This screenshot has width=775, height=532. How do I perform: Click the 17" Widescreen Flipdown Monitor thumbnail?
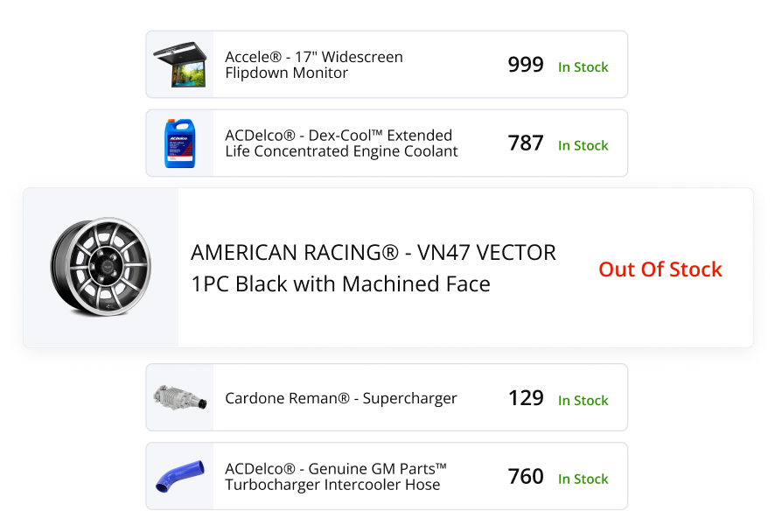(x=179, y=64)
